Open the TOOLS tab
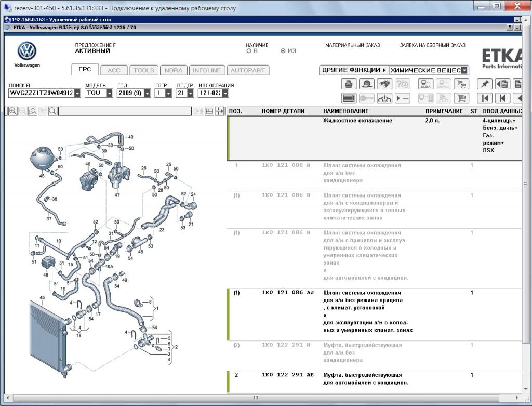The width and height of the screenshot is (532, 406). pos(143,70)
